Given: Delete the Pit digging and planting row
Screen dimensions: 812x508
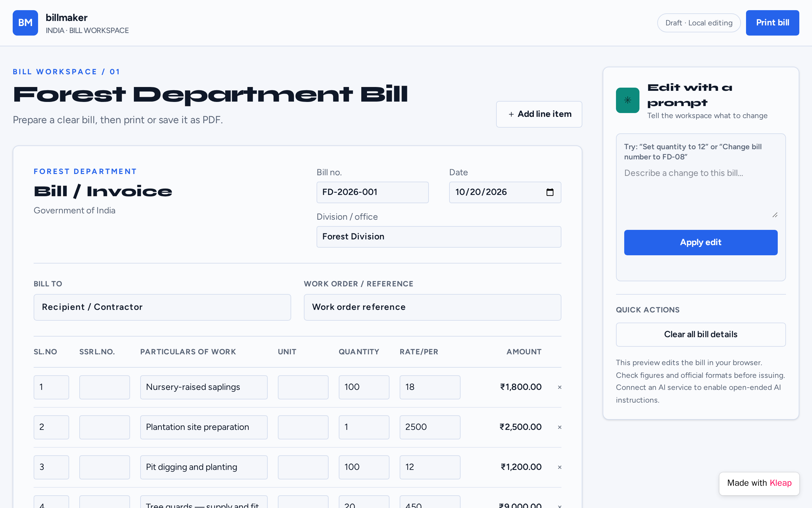Looking at the screenshot, I should click(x=559, y=467).
